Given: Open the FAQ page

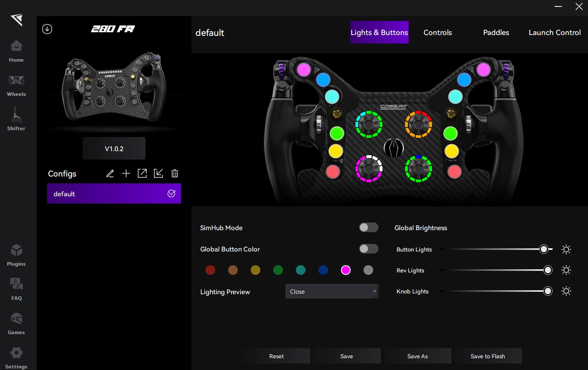Looking at the screenshot, I should [x=16, y=289].
